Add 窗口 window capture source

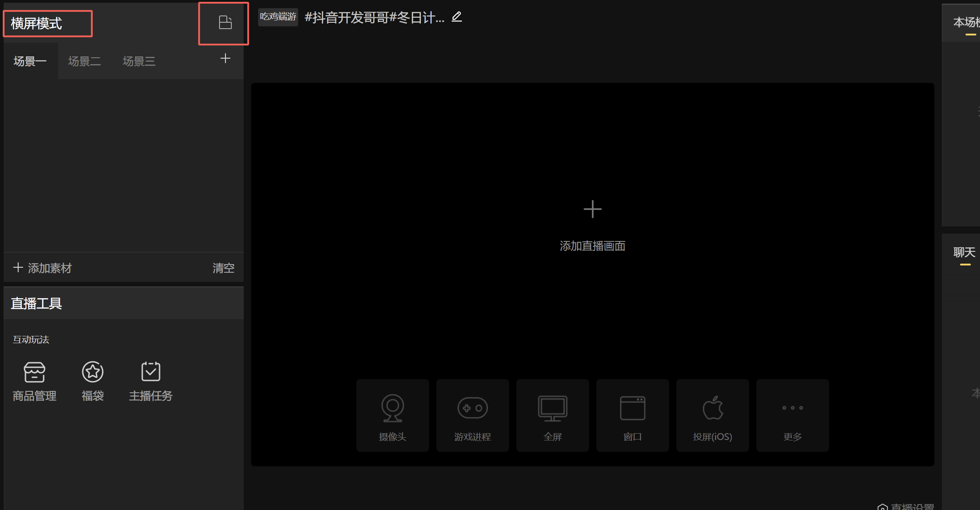pyautogui.click(x=632, y=415)
